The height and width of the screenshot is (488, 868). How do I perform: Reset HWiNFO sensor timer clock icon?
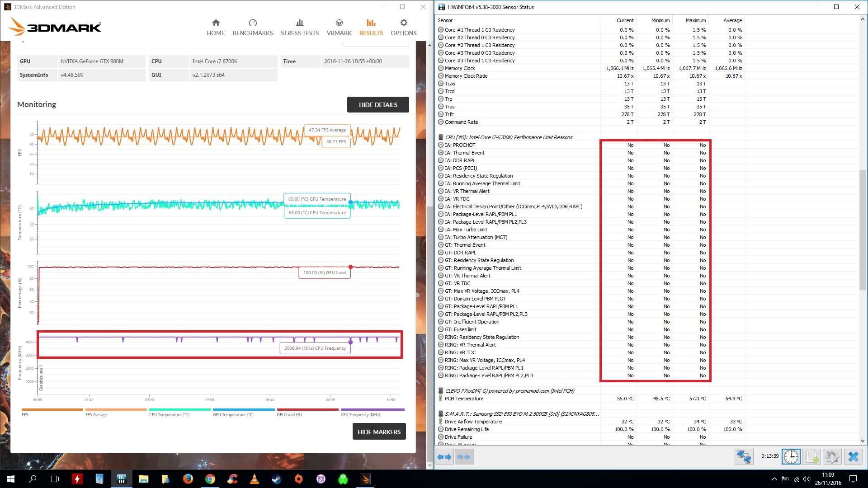pos(791,457)
